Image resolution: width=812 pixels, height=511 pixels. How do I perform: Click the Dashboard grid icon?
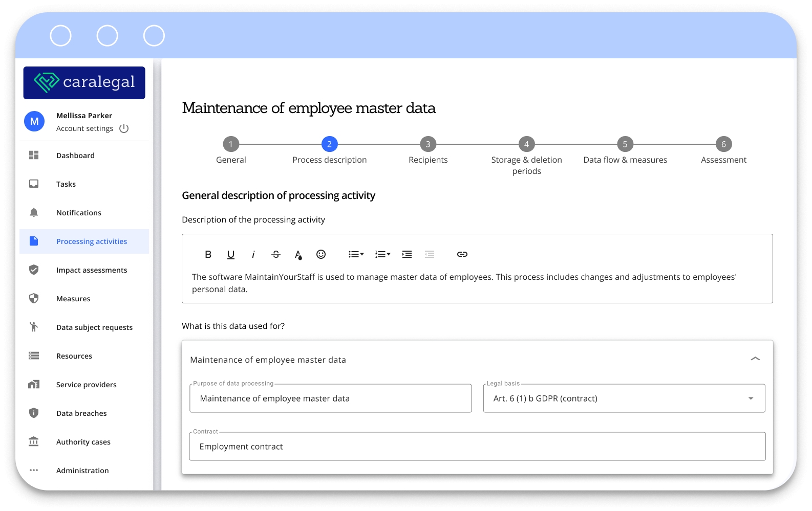click(x=34, y=155)
